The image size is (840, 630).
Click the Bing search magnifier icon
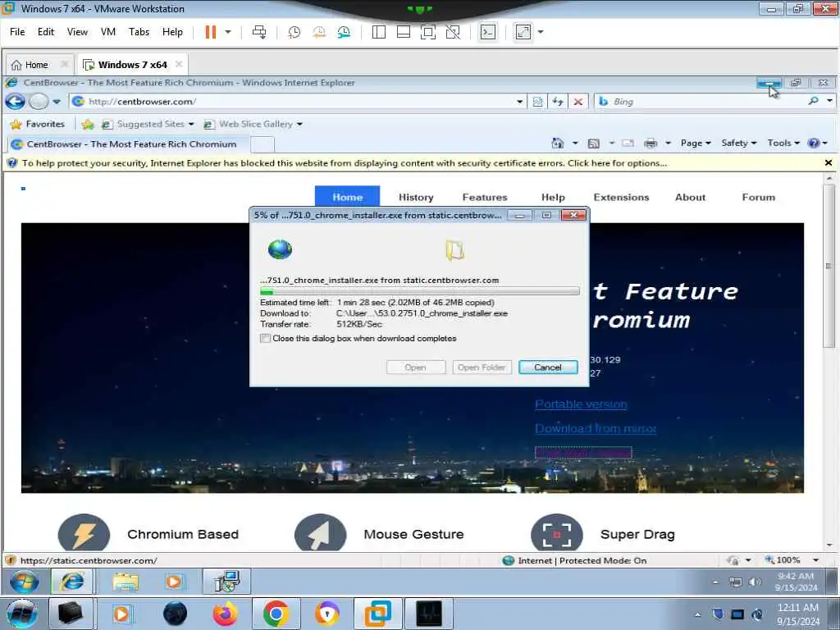[814, 101]
